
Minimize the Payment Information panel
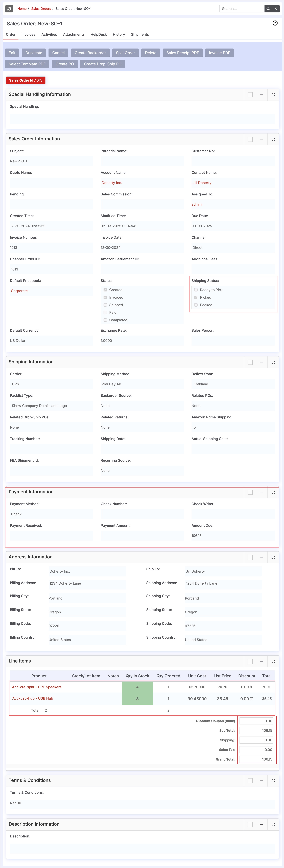click(261, 492)
